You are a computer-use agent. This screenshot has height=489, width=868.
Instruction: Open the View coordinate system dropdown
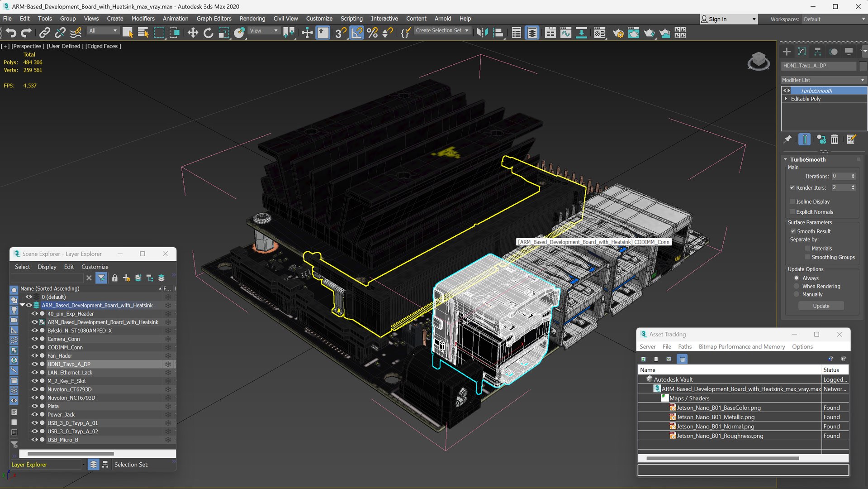coord(264,31)
